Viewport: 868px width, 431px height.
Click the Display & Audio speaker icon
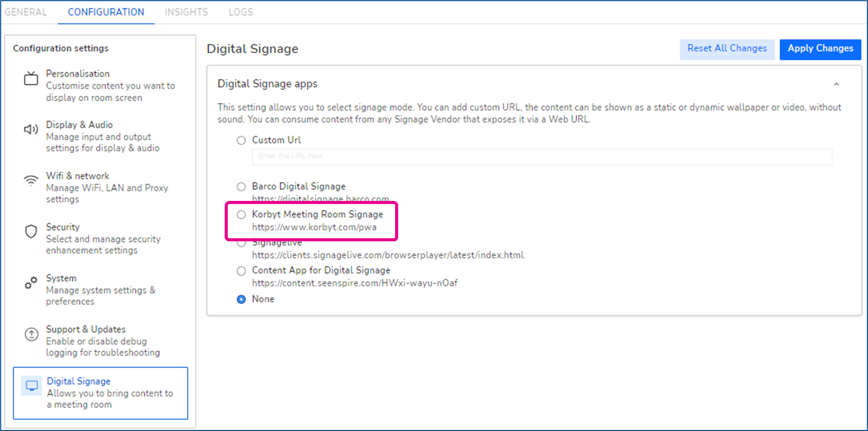click(31, 129)
